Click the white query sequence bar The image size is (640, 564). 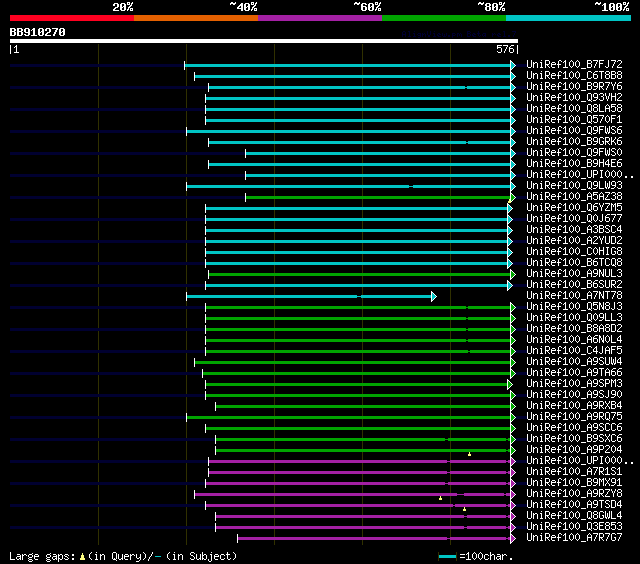(264, 41)
